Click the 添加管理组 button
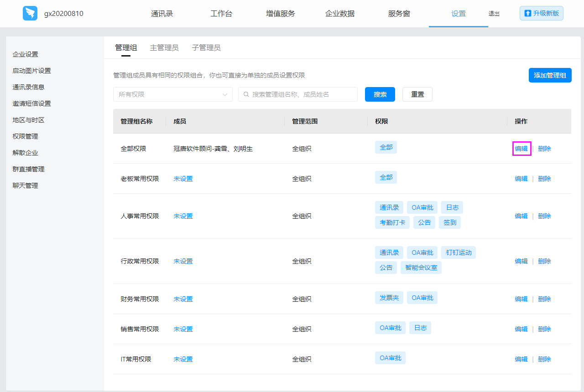 550,75
